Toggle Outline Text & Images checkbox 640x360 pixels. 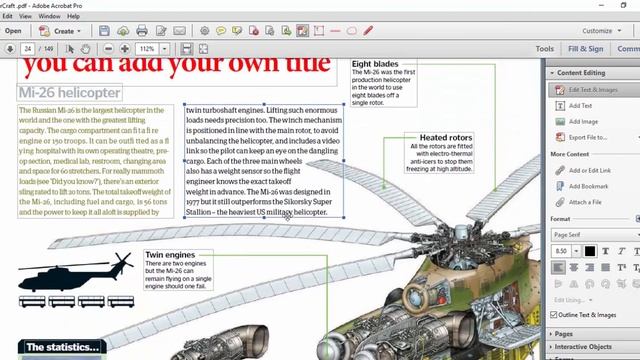point(553,315)
